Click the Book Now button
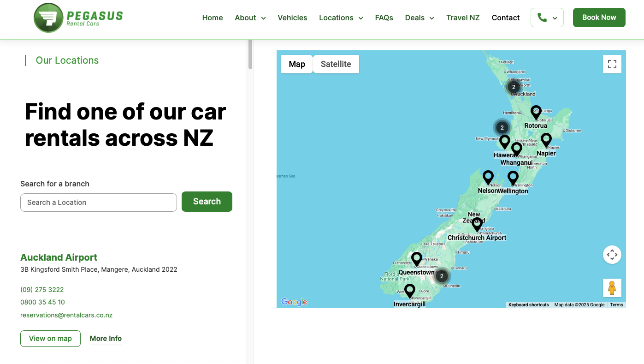The image size is (644, 364). tap(599, 18)
